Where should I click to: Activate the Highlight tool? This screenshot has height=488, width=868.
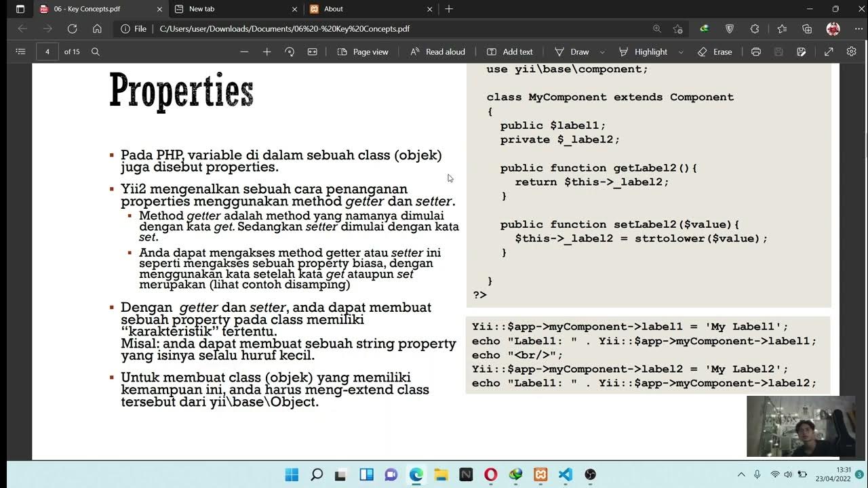(643, 52)
